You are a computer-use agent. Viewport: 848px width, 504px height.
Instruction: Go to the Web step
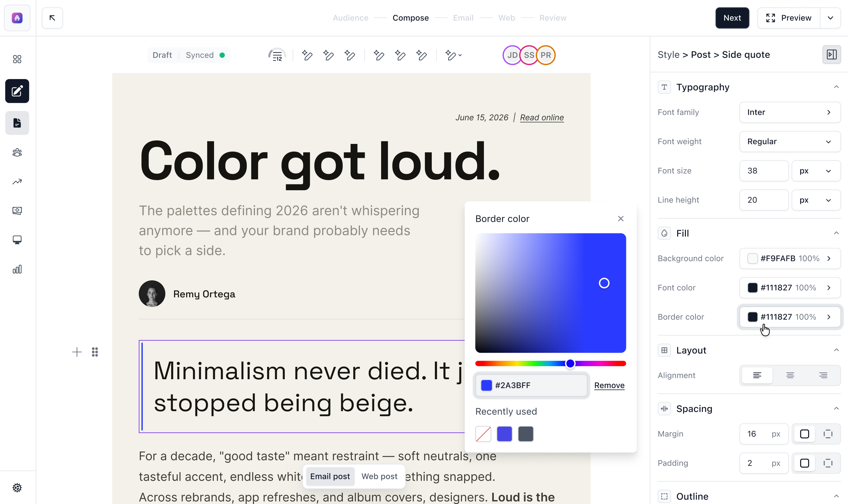tap(506, 18)
